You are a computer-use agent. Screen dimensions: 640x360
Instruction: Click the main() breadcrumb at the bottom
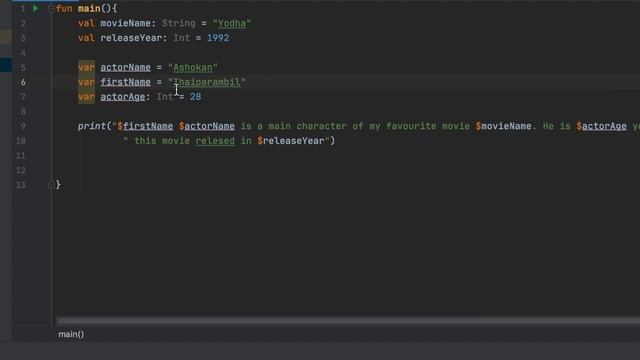[71, 334]
